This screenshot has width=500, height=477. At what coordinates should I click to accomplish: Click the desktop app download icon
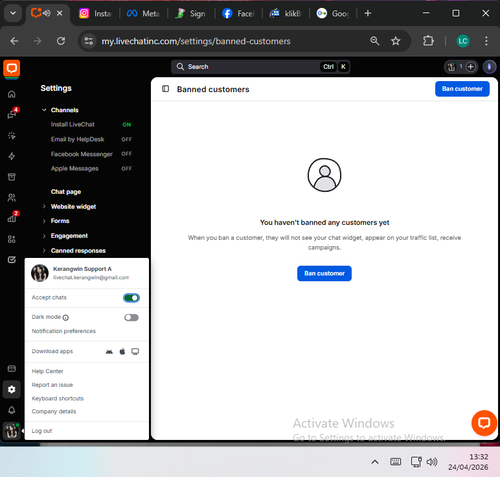tap(135, 351)
